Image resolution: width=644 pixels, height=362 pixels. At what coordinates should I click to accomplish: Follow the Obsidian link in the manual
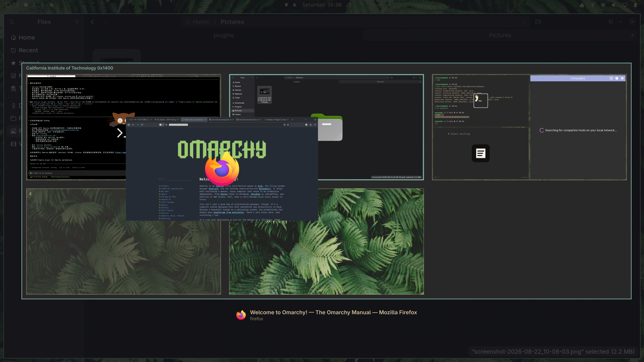[255, 194]
